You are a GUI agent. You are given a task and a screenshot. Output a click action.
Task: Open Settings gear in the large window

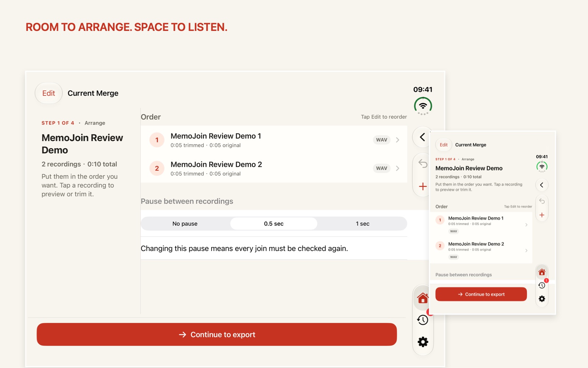(x=423, y=342)
